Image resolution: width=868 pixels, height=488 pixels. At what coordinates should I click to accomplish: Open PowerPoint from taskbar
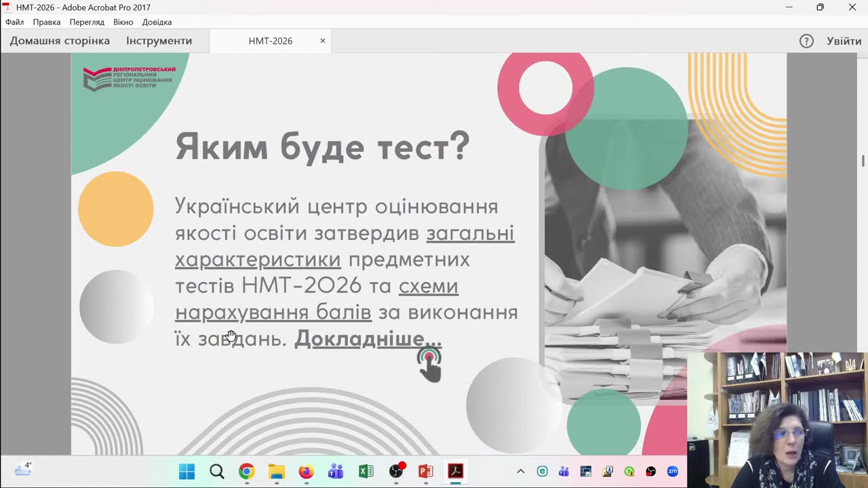425,471
